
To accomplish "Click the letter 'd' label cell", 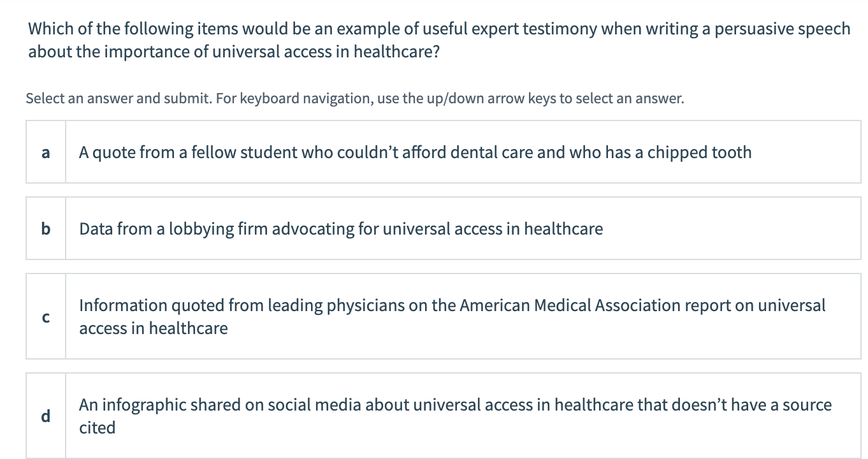I will 45,416.
